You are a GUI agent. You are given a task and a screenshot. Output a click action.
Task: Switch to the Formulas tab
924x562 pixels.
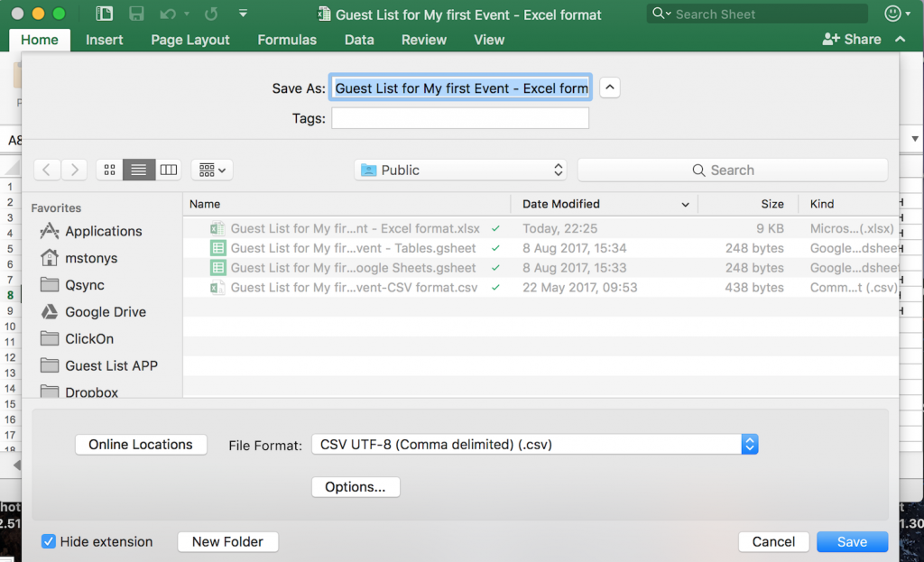point(287,40)
